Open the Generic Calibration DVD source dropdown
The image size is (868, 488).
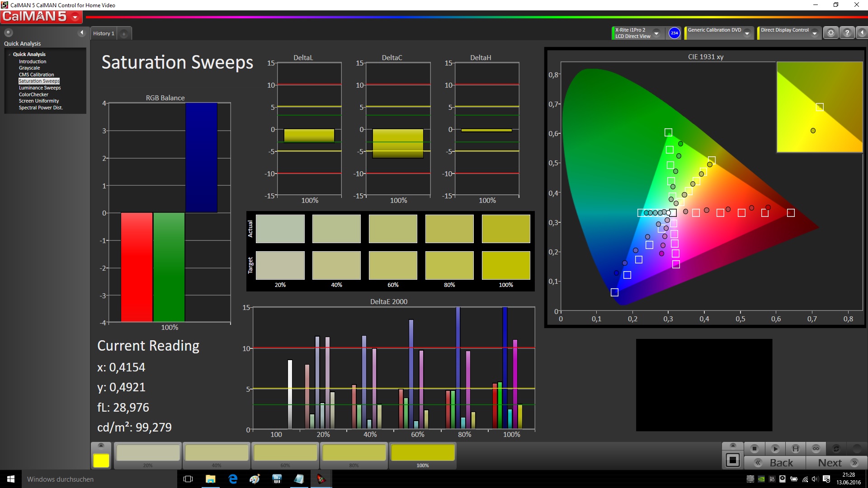pyautogui.click(x=747, y=33)
